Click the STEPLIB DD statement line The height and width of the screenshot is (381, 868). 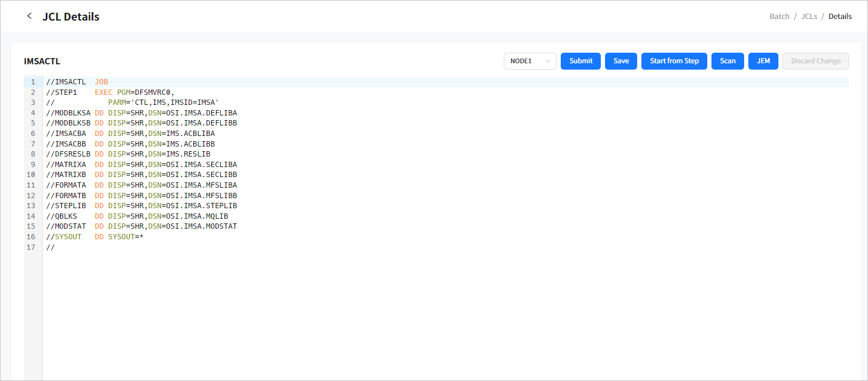click(x=141, y=206)
